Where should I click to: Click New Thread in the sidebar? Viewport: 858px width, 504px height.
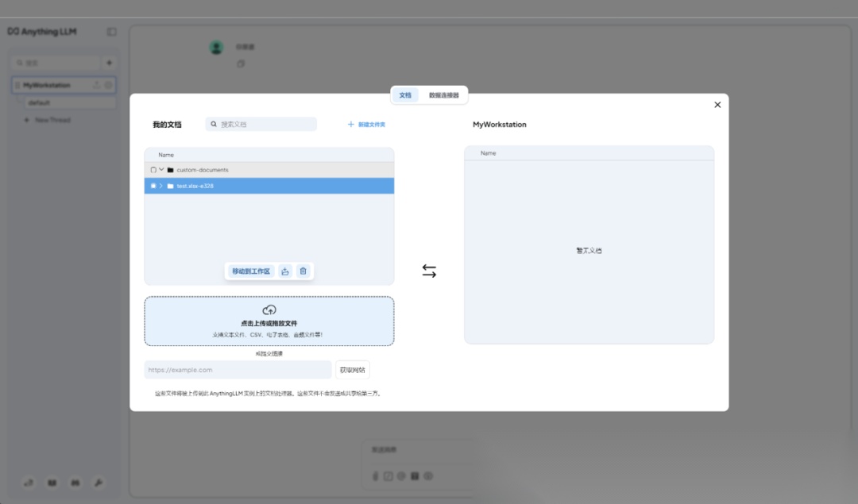pyautogui.click(x=48, y=120)
